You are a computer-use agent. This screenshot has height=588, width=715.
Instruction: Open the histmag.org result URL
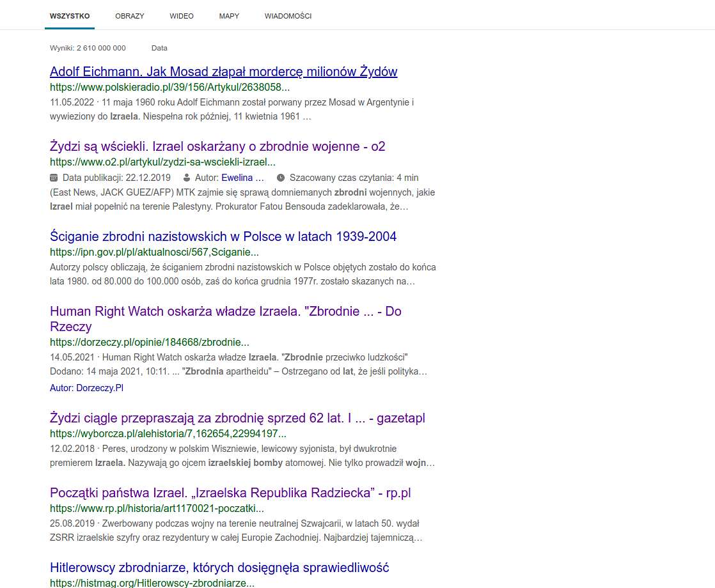152,582
